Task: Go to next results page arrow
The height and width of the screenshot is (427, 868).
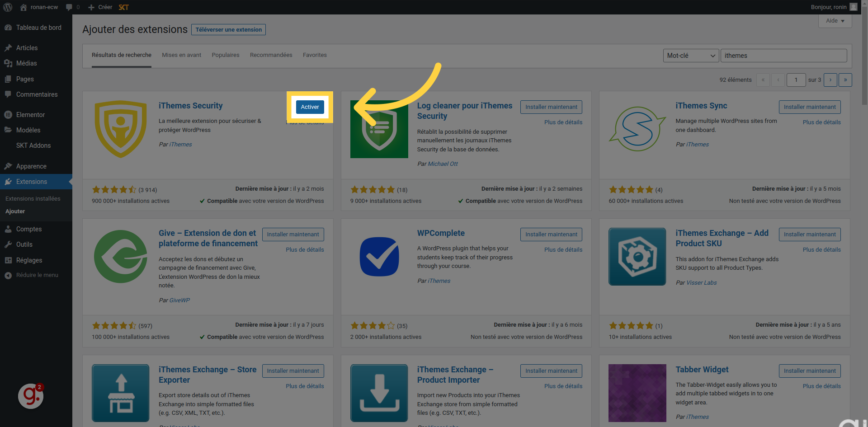Action: click(x=830, y=80)
